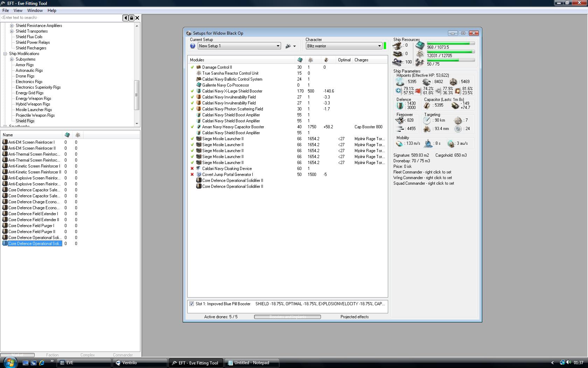Switch to the Faction tab

(52, 355)
